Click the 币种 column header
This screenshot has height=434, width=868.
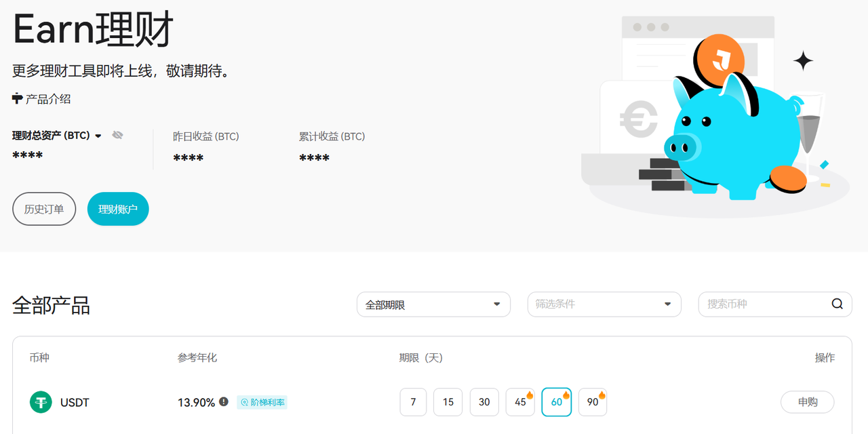coord(39,357)
